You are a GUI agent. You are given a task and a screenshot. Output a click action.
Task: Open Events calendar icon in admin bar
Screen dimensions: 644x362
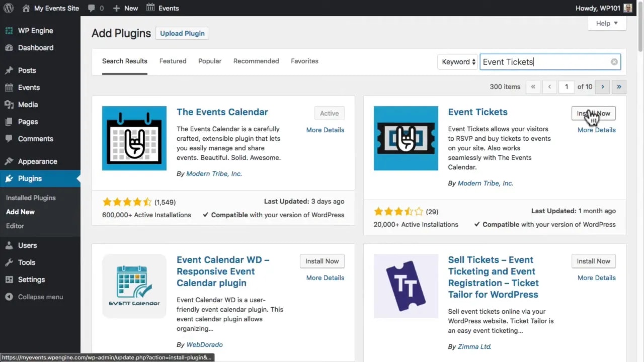(150, 8)
